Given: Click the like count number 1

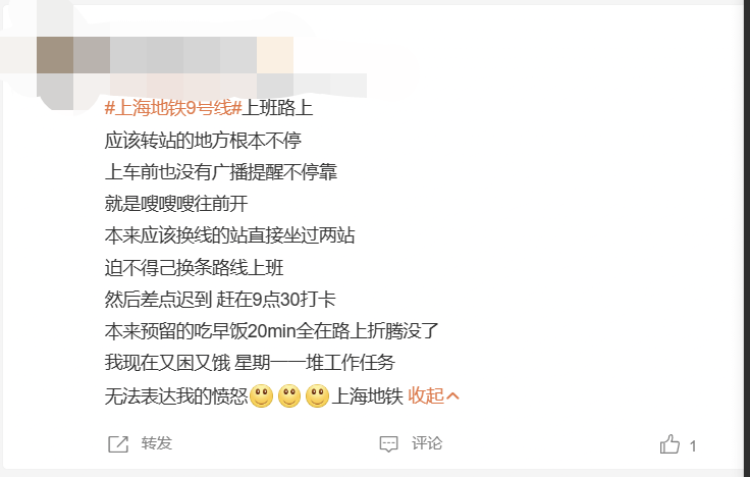Looking at the screenshot, I should pos(693,446).
